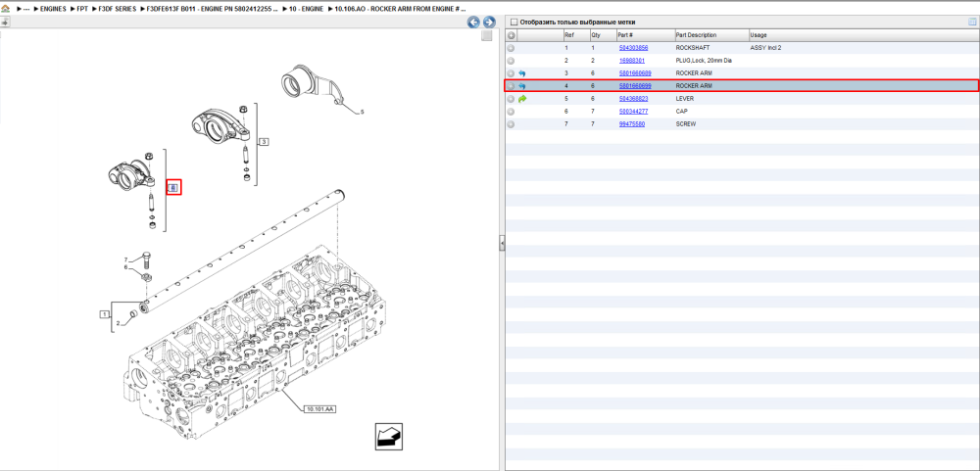Expand the '---' breadcrumb
The height and width of the screenshot is (471, 980).
click(26, 9)
